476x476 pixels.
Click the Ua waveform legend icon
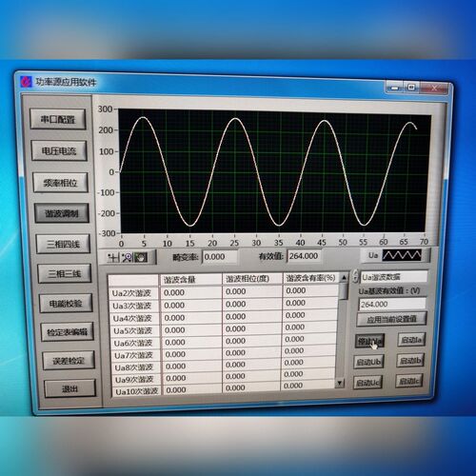402,255
